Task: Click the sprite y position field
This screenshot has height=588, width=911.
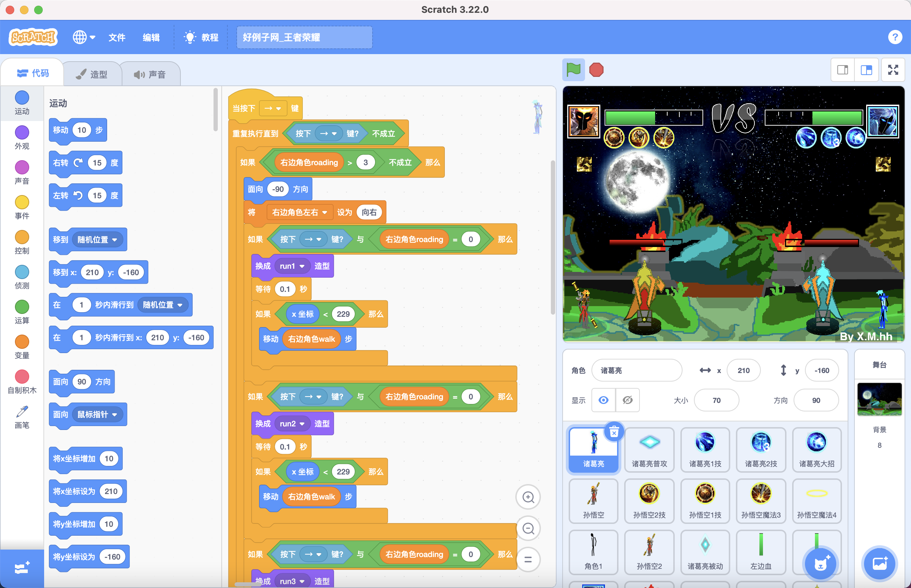Action: click(x=821, y=370)
